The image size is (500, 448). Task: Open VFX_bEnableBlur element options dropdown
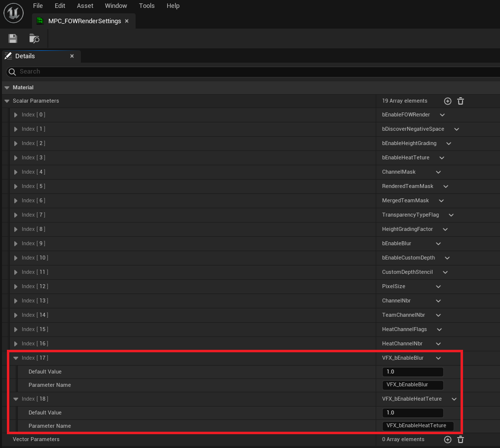(x=438, y=358)
